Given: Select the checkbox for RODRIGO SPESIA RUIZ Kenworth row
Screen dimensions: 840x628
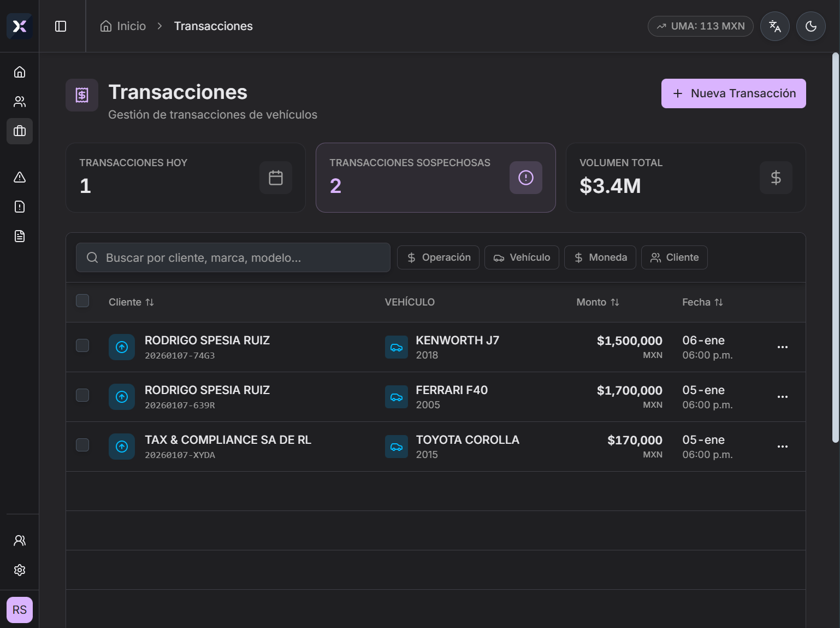Looking at the screenshot, I should point(82,345).
